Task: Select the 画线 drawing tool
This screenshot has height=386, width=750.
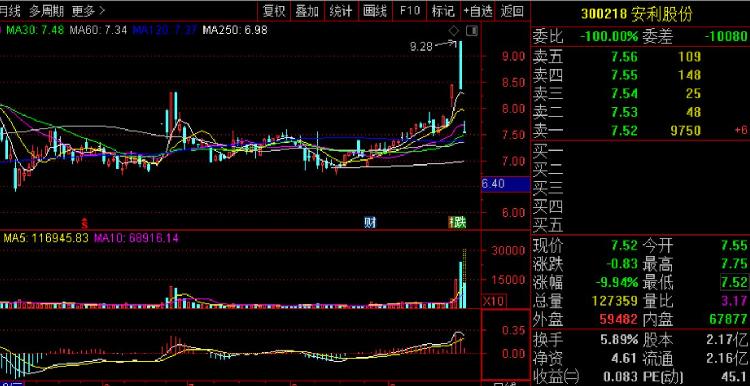Action: [x=375, y=11]
